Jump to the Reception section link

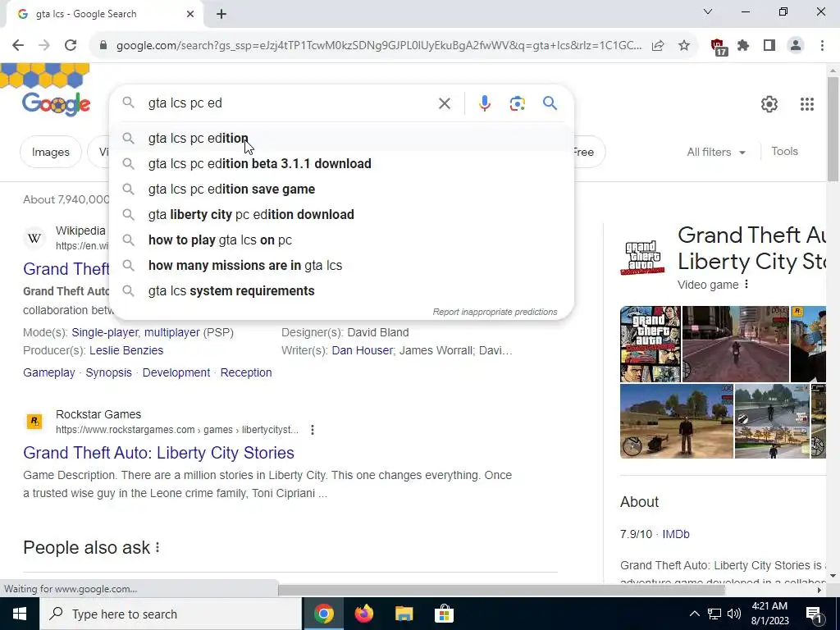point(246,372)
